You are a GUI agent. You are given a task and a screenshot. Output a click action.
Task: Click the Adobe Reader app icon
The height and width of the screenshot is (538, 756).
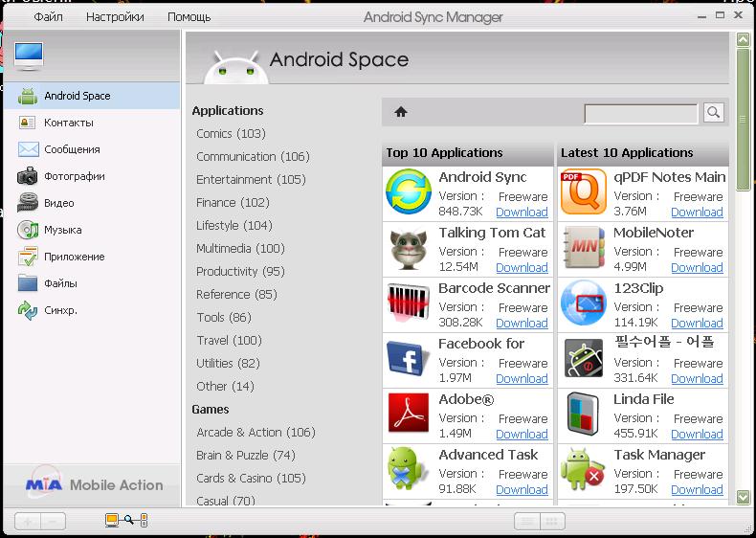(x=409, y=413)
